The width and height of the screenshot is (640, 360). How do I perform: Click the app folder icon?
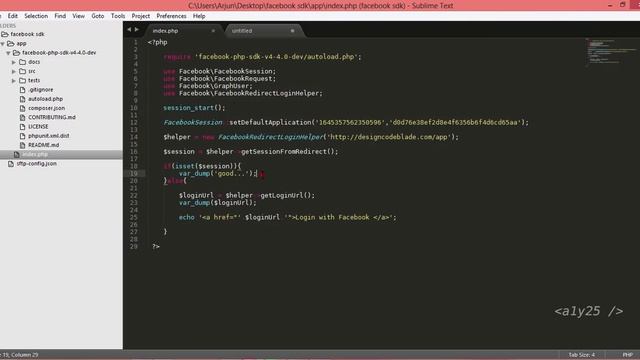11,43
